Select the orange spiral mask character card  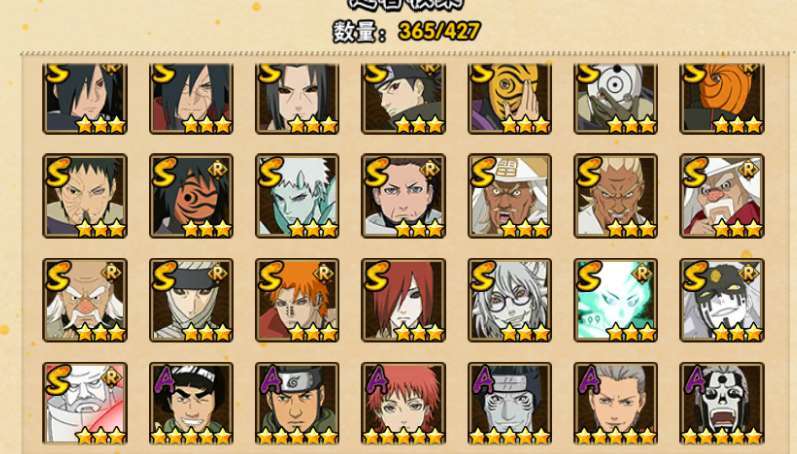pos(722,99)
